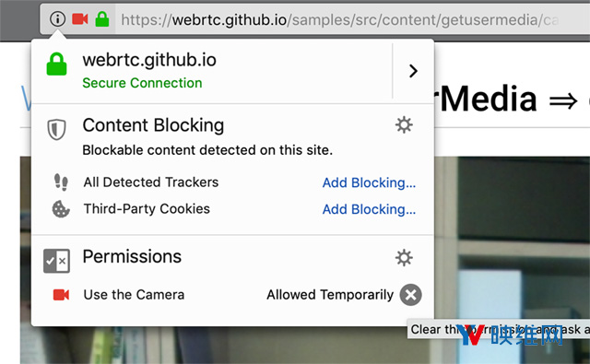590x364 pixels.
Task: Open connection details with the right chevron
Action: click(x=413, y=71)
